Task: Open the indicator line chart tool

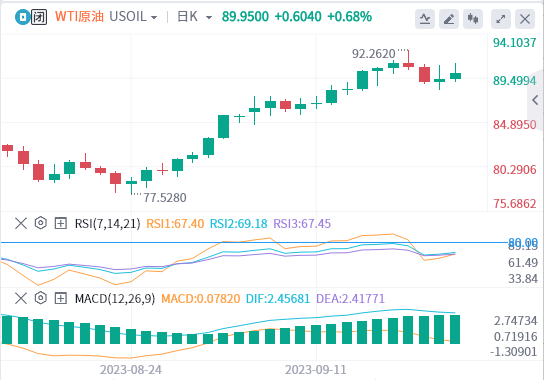Action: [x=425, y=19]
